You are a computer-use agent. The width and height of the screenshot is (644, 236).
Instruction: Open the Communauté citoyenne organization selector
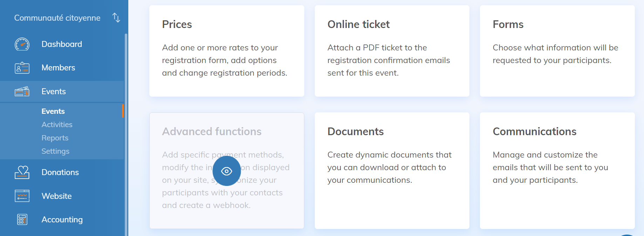click(x=57, y=18)
